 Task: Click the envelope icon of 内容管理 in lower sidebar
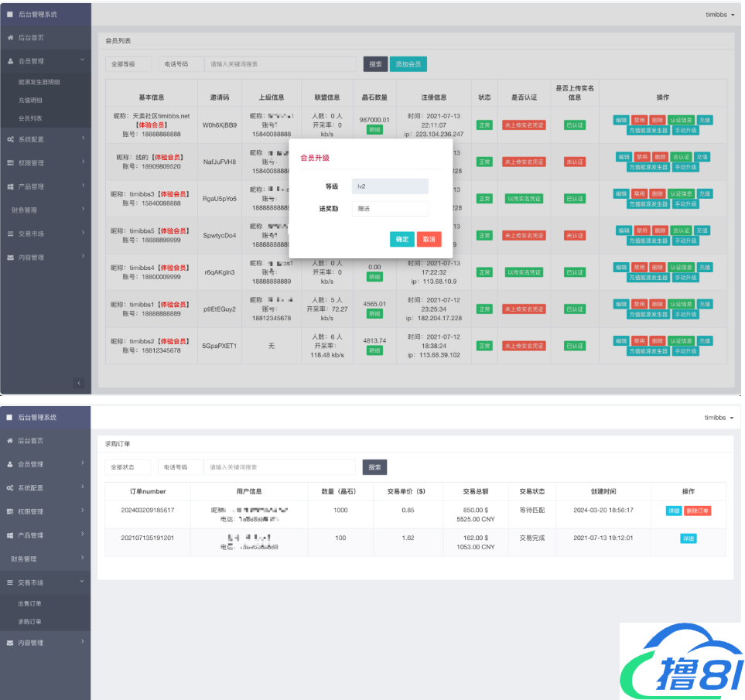(10, 643)
